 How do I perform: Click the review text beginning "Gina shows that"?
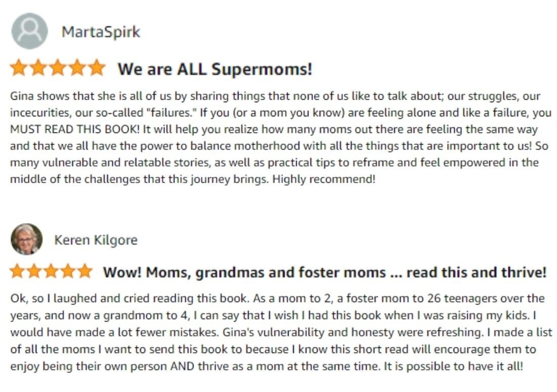coord(281,137)
